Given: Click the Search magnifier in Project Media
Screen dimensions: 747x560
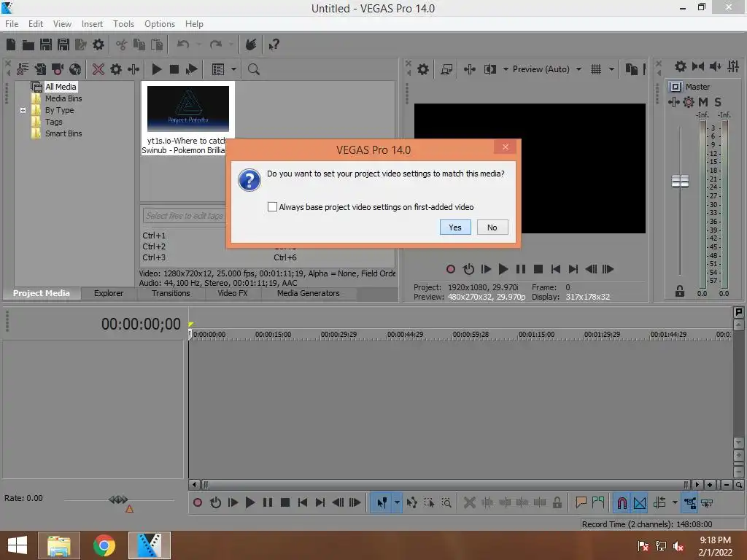Looking at the screenshot, I should [x=253, y=69].
